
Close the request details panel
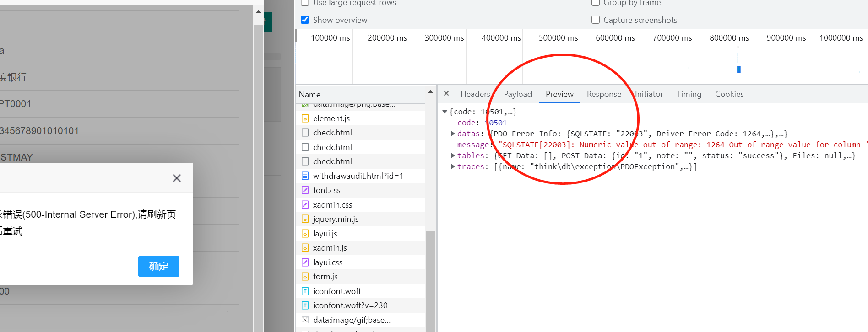446,94
